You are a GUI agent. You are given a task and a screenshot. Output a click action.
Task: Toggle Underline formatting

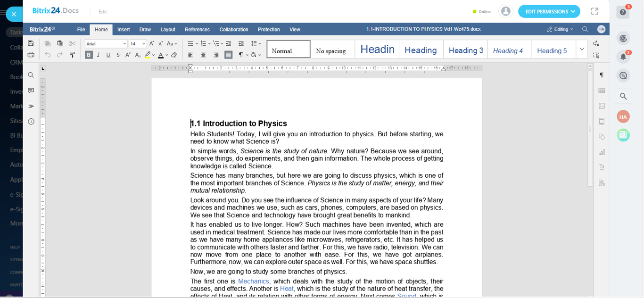click(108, 55)
